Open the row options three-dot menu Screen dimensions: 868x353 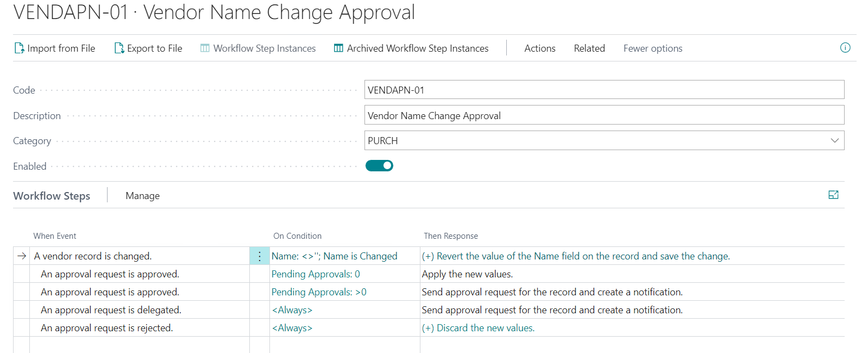[x=260, y=256]
